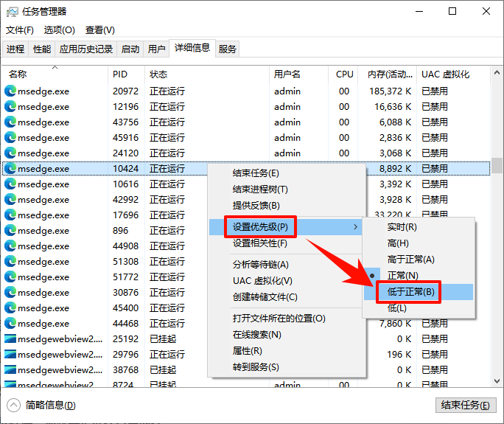Screen dimensions: 504x424
Task: Choose 转到服务(S) menu entry
Action: [x=287, y=367]
